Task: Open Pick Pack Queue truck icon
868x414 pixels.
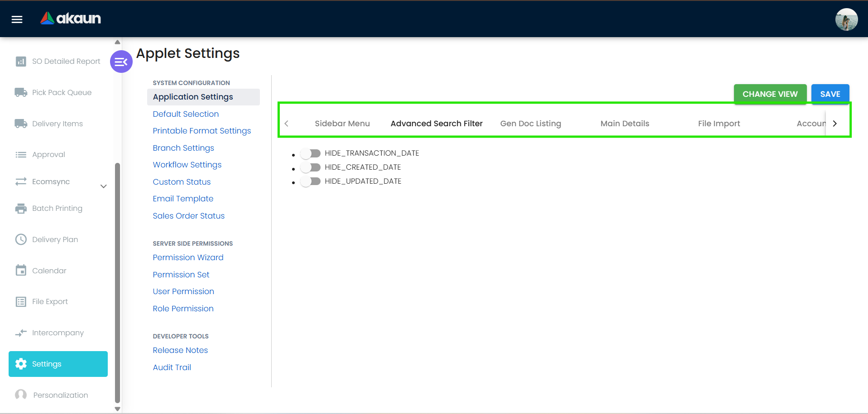Action: [21, 92]
